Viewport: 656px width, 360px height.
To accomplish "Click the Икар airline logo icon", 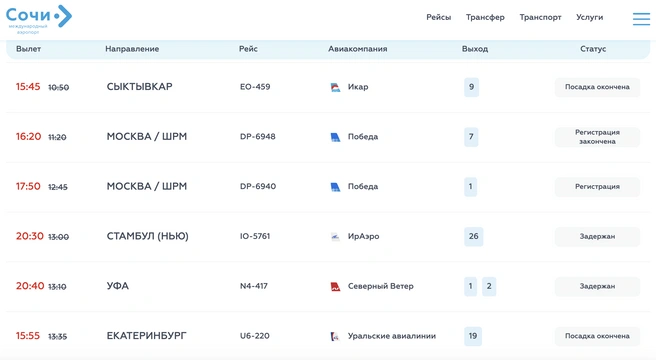I will pos(335,87).
